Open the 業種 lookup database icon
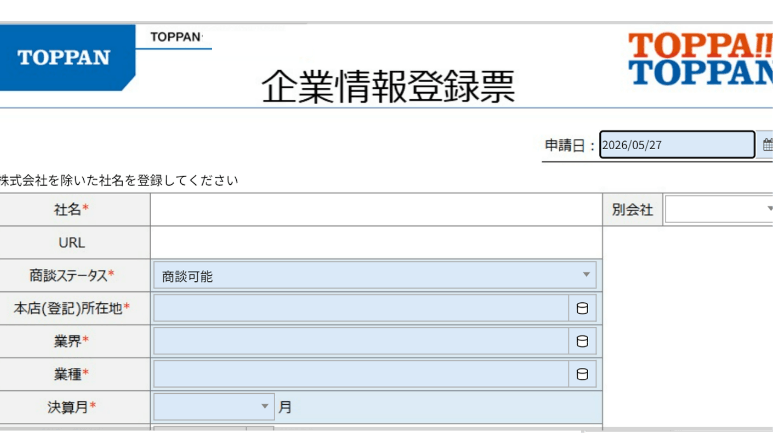773x433 pixels. pos(582,374)
